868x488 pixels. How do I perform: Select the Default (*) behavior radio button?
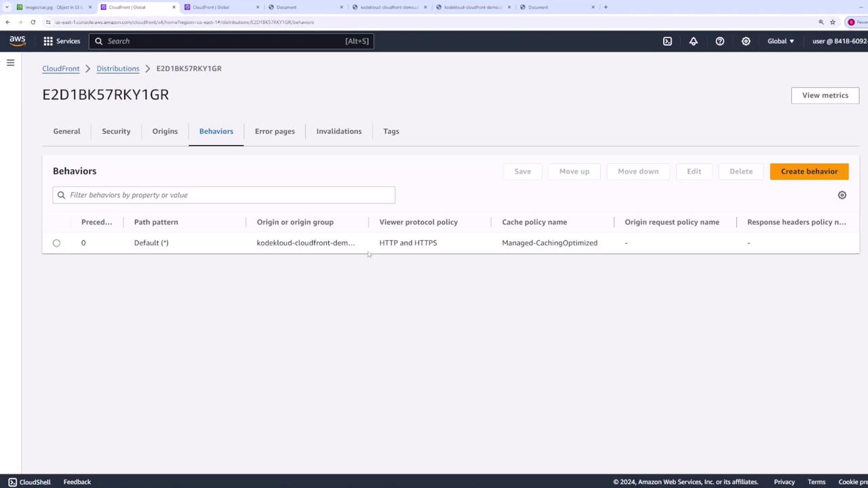click(x=56, y=243)
